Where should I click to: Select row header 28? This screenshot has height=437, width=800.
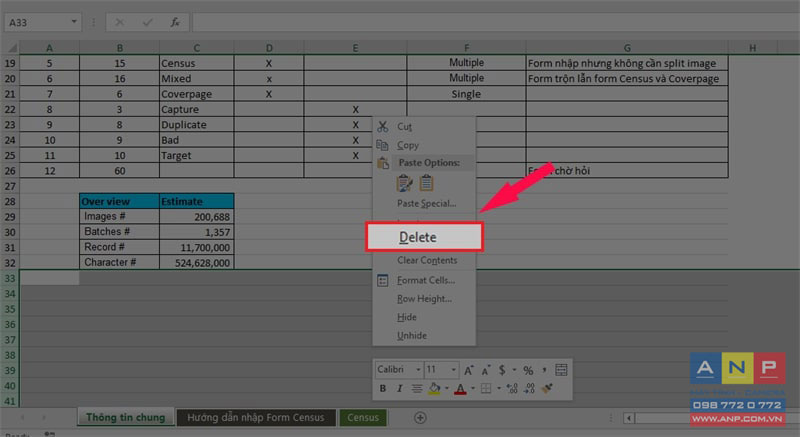pyautogui.click(x=10, y=201)
